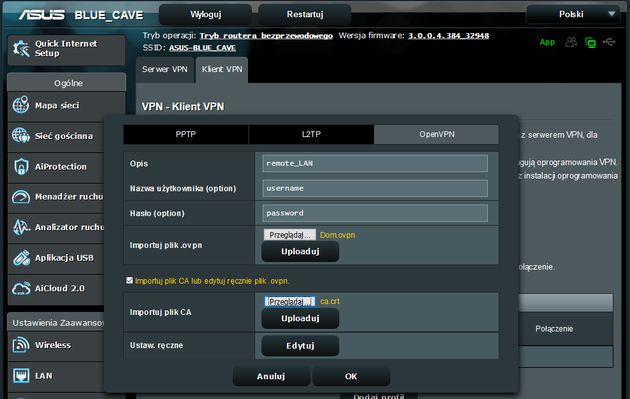The width and height of the screenshot is (630, 399).
Task: Click the Anuluj button
Action: (271, 376)
